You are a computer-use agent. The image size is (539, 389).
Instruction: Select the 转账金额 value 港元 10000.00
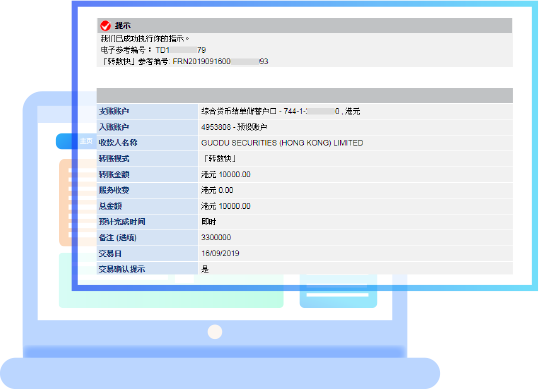pyautogui.click(x=226, y=175)
